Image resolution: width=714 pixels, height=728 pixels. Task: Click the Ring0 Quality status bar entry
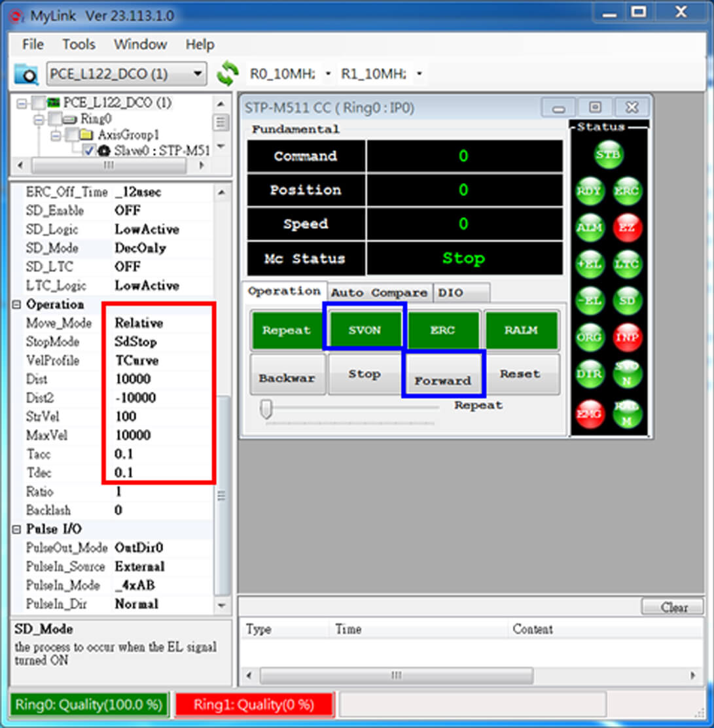click(89, 705)
